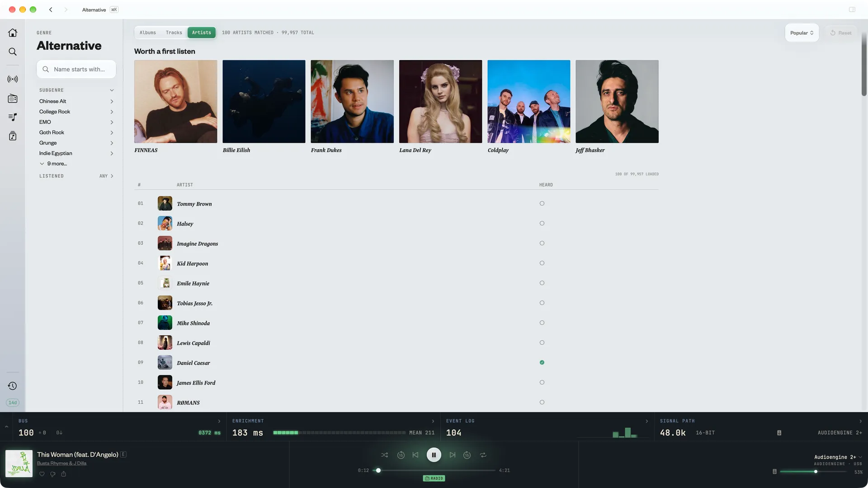The height and width of the screenshot is (488, 868).
Task: Skip to the previous track
Action: 415,455
